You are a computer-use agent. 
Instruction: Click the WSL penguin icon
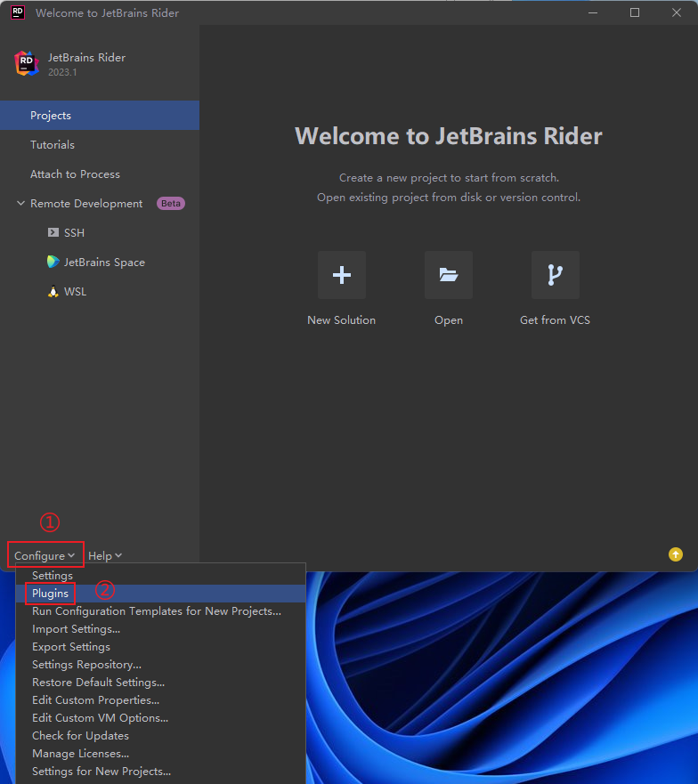(53, 292)
